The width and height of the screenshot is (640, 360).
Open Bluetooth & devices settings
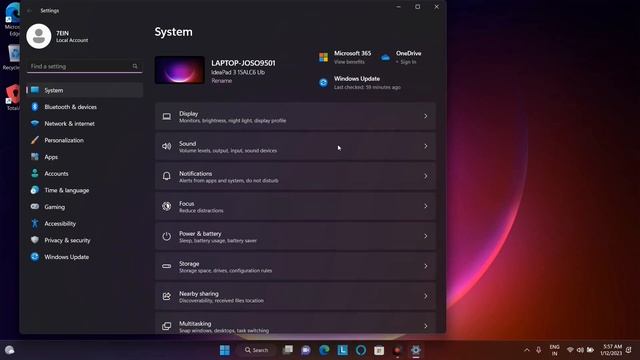(85, 107)
